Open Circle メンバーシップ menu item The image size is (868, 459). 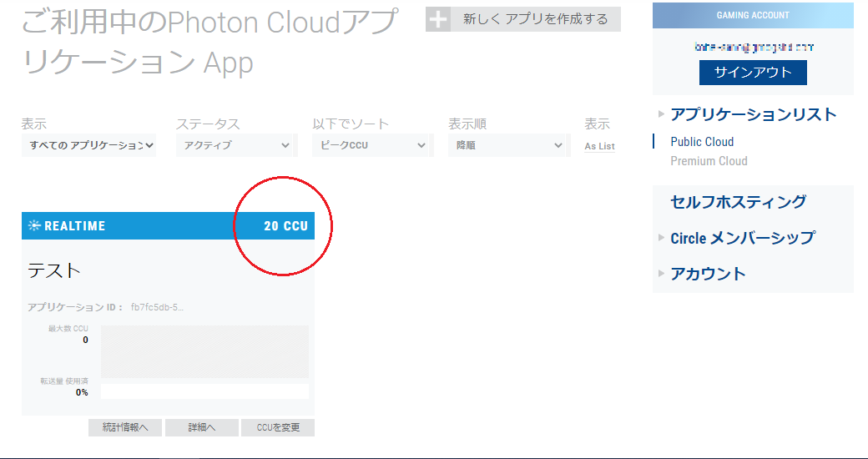(x=743, y=238)
